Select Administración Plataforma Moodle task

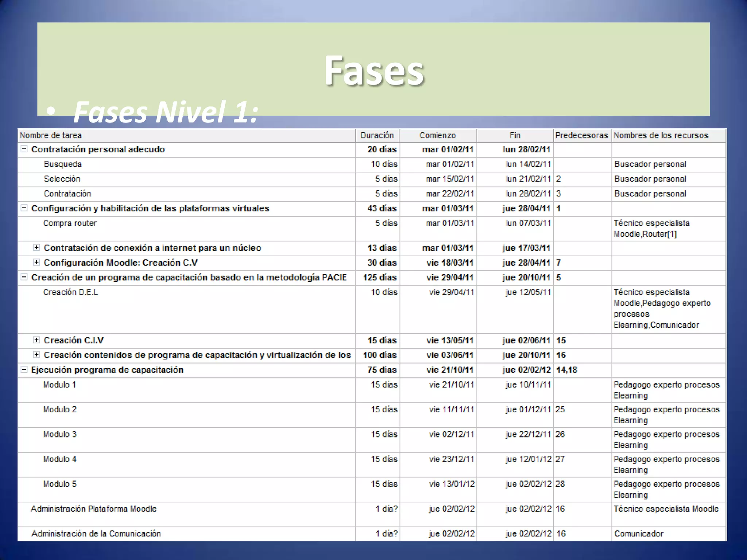94,509
